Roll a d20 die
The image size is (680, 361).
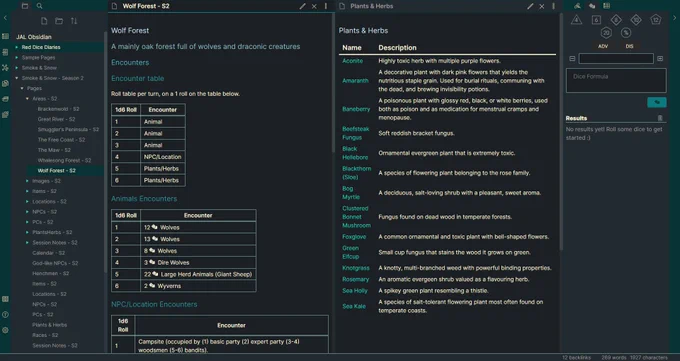tap(606, 33)
